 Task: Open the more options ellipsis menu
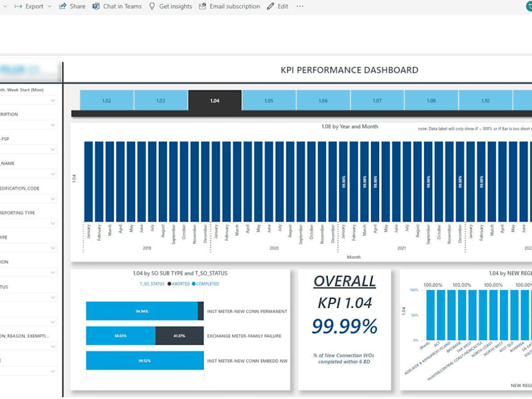(300, 6)
